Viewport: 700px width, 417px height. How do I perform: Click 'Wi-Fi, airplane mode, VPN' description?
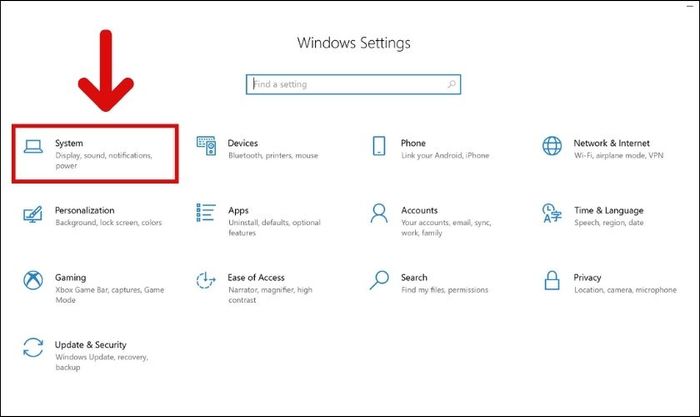(x=618, y=155)
